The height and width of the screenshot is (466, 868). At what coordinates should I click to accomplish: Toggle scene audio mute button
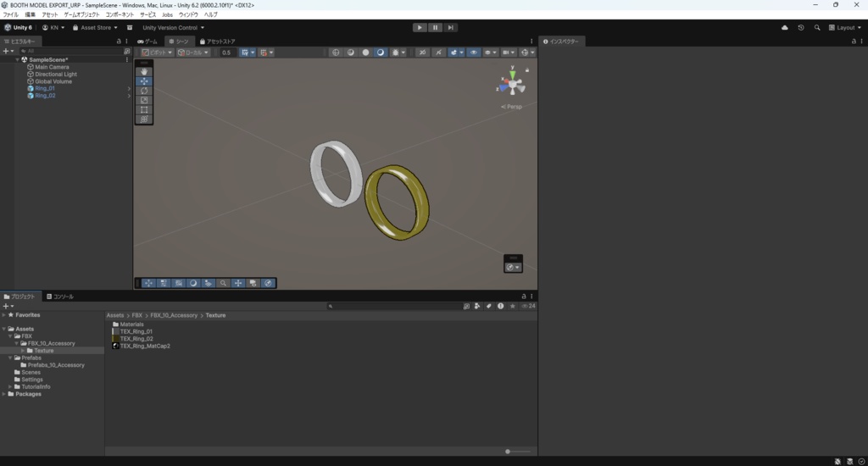click(438, 53)
